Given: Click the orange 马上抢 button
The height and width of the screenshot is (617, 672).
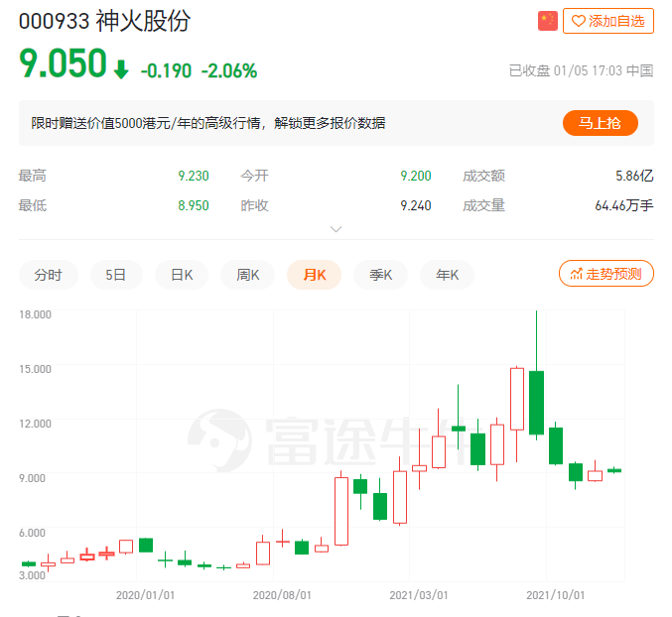Looking at the screenshot, I should tap(600, 123).
